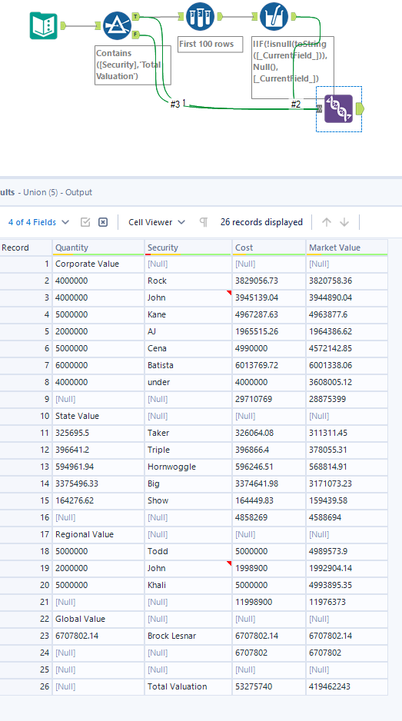Image resolution: width=402 pixels, height=721 pixels.
Task: Click the select all fields icon
Action: click(85, 222)
